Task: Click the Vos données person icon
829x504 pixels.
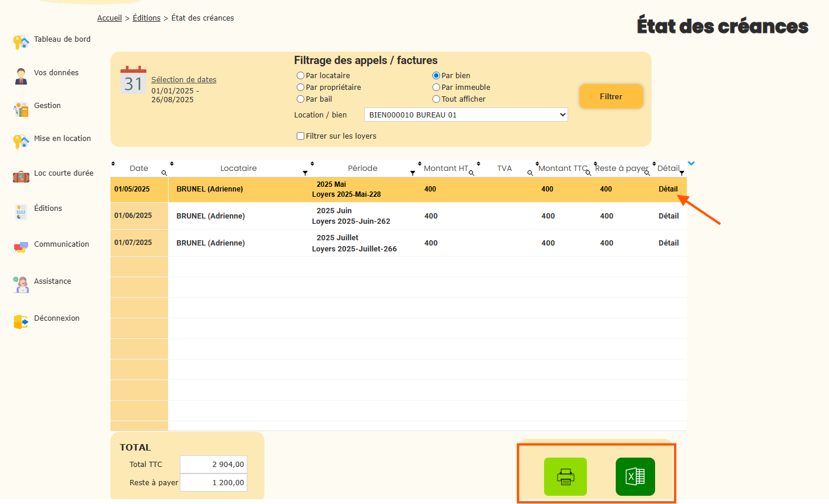Action: [21, 76]
